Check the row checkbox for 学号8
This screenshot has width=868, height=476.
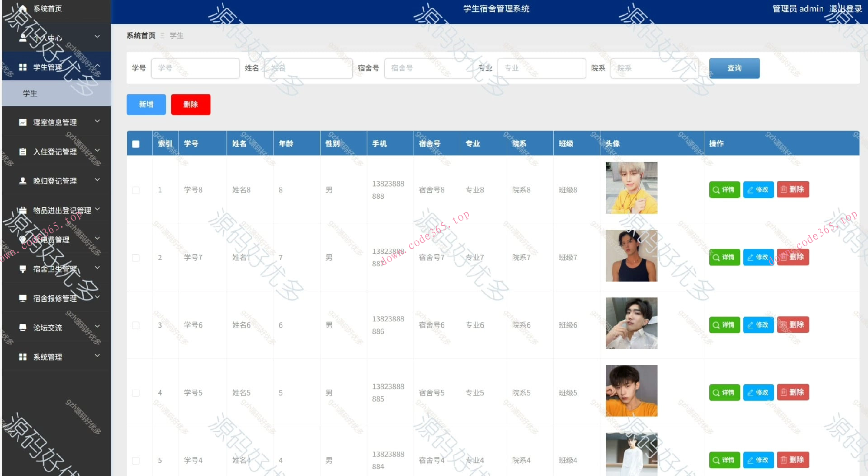coord(136,190)
